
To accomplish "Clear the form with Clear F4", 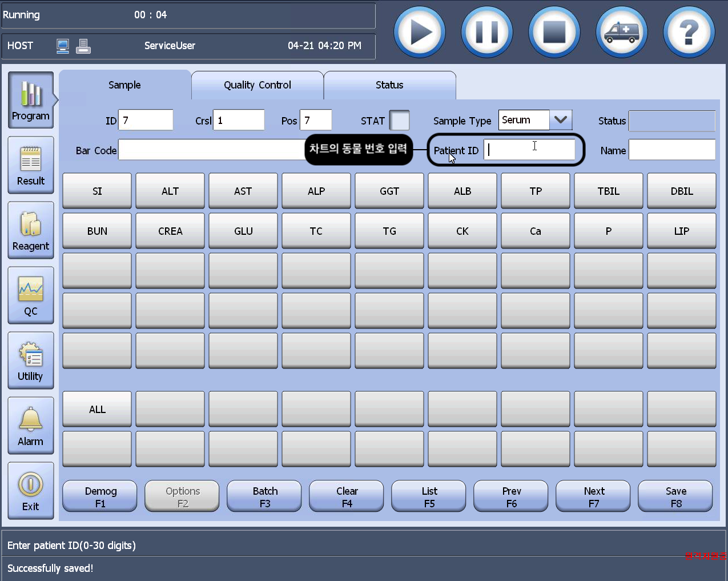I will pyautogui.click(x=347, y=496).
